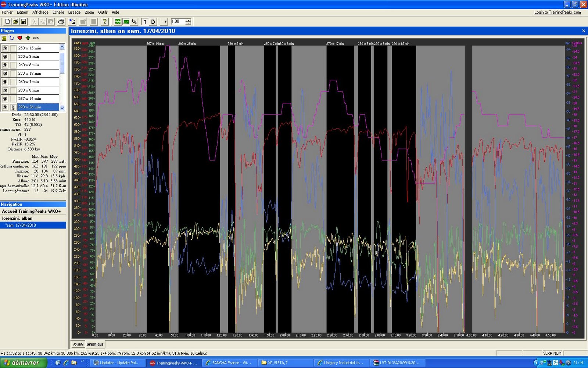Switch to Updater - Update Pol... taskbar window
Image resolution: width=588 pixels, height=368 pixels.
coord(117,363)
